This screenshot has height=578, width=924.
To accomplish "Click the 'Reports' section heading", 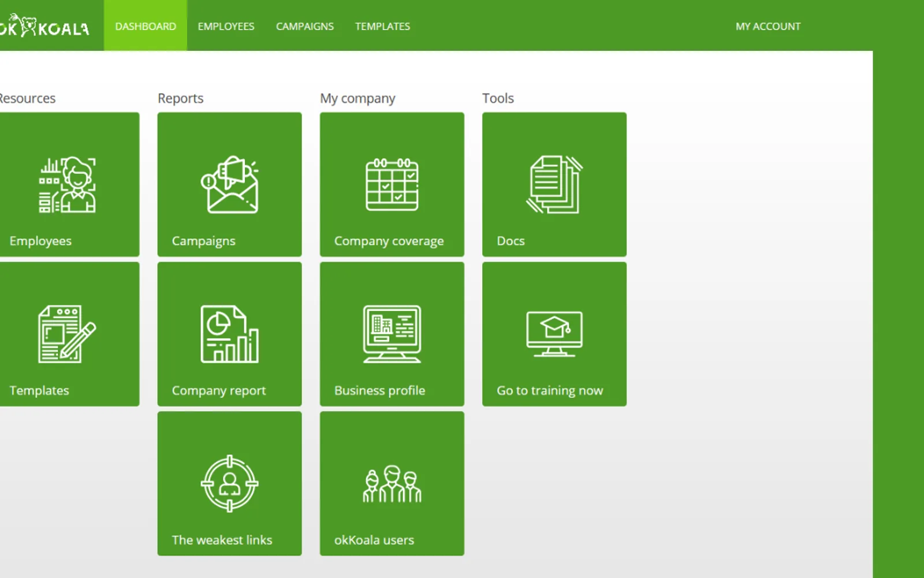I will pos(181,98).
